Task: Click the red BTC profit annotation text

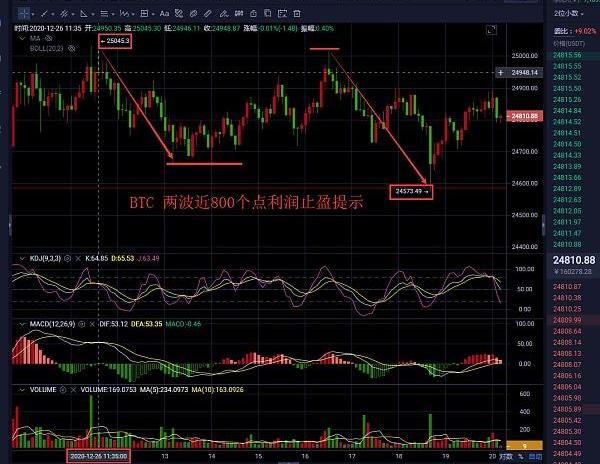Action: [245, 202]
